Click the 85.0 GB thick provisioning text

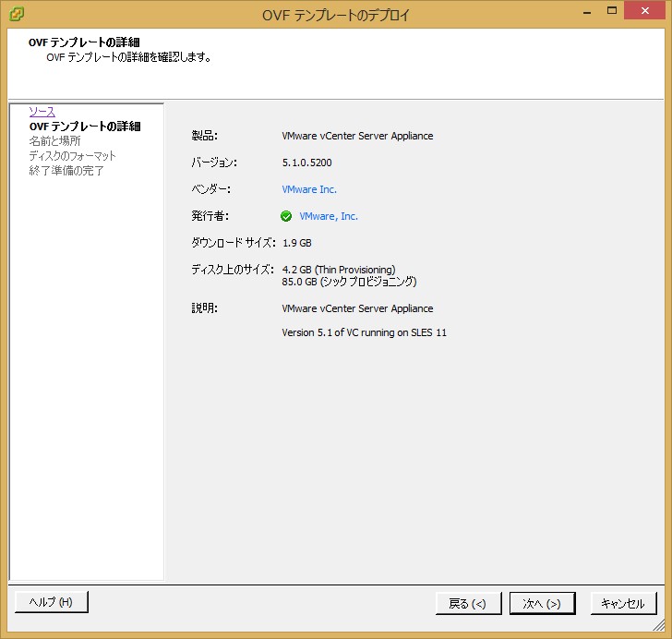[x=349, y=282]
